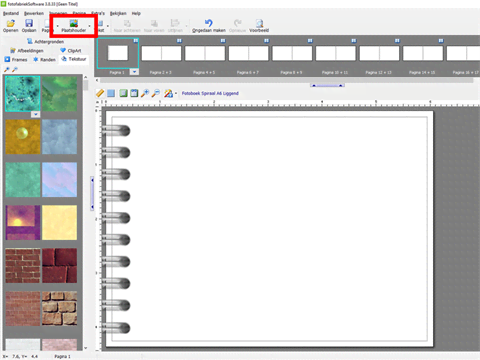Undo with the Ongedaan maken arrow
Viewport: 480px width, 360px height.
[209, 23]
